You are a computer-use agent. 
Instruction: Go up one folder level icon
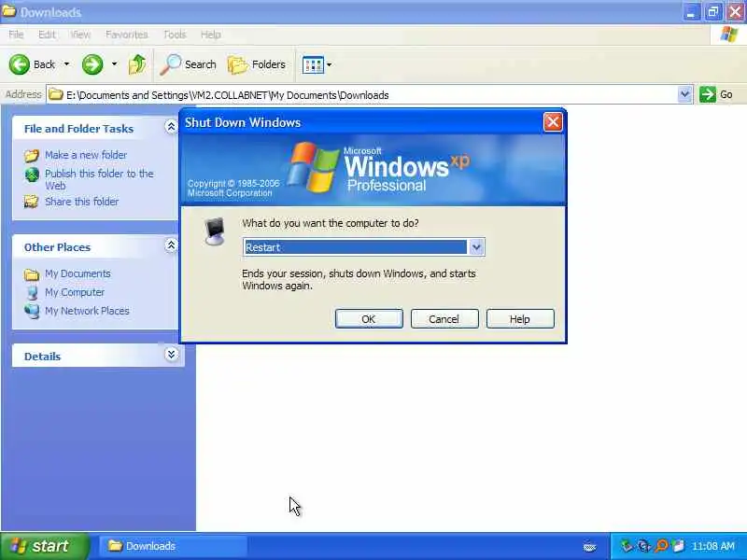(137, 64)
